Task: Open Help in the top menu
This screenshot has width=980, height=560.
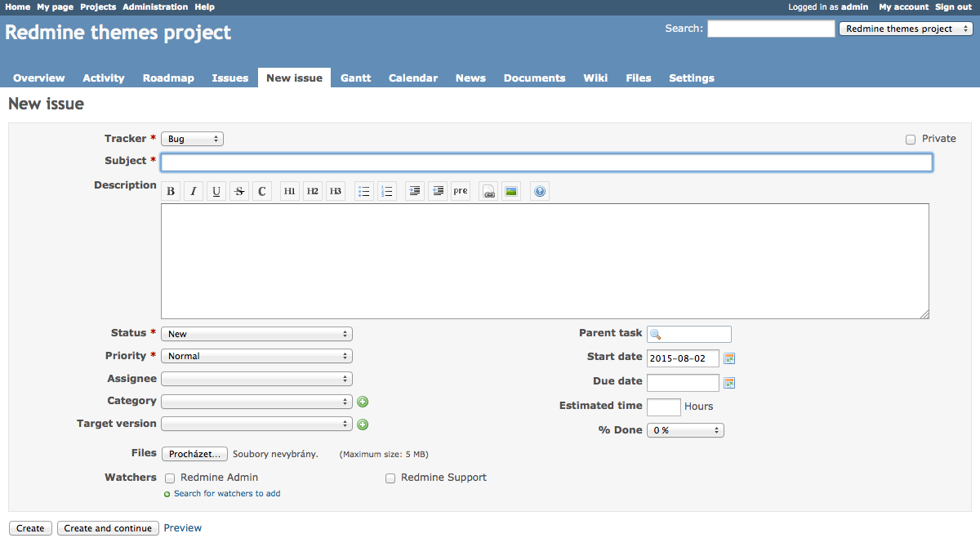Action: point(205,7)
